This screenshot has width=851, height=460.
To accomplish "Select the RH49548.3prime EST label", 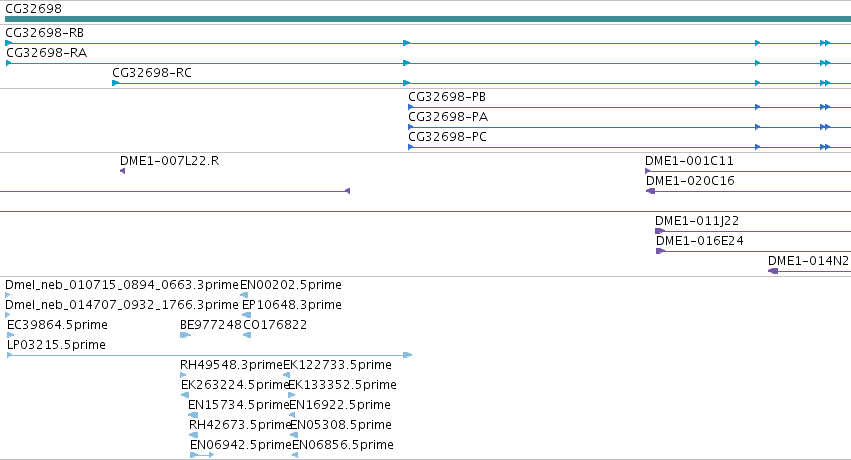I will 232,365.
